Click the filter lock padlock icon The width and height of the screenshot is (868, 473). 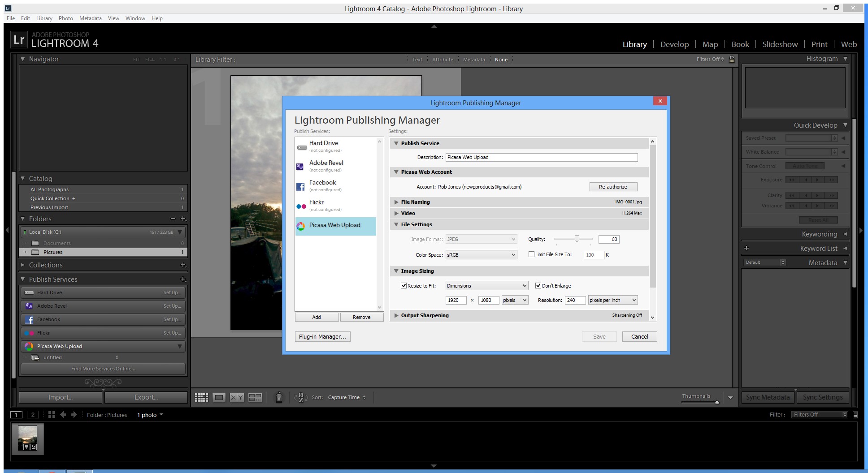(x=732, y=59)
